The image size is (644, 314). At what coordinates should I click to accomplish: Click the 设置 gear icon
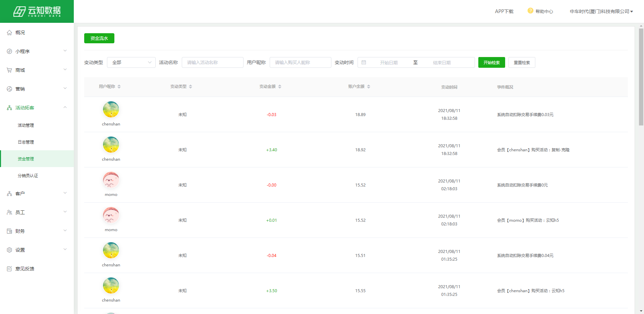(9, 250)
